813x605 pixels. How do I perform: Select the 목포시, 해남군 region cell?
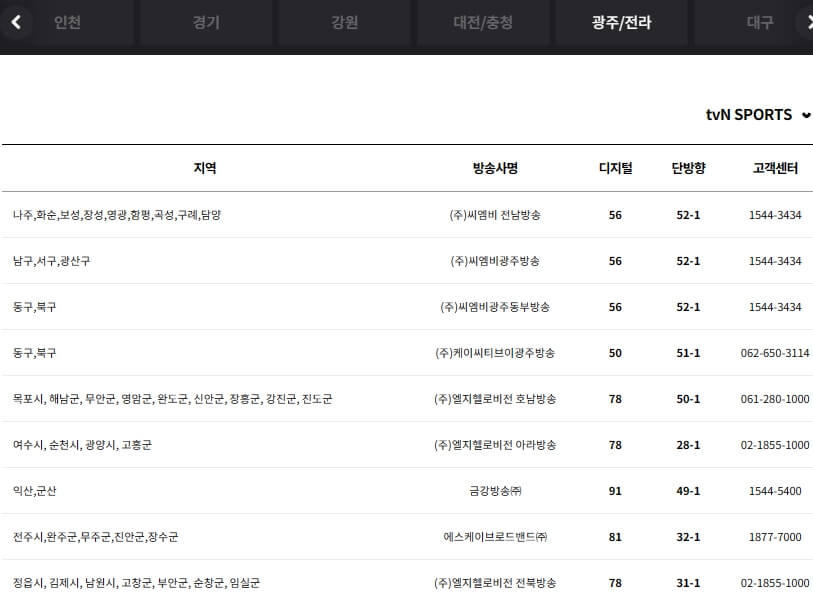pyautogui.click(x=172, y=399)
